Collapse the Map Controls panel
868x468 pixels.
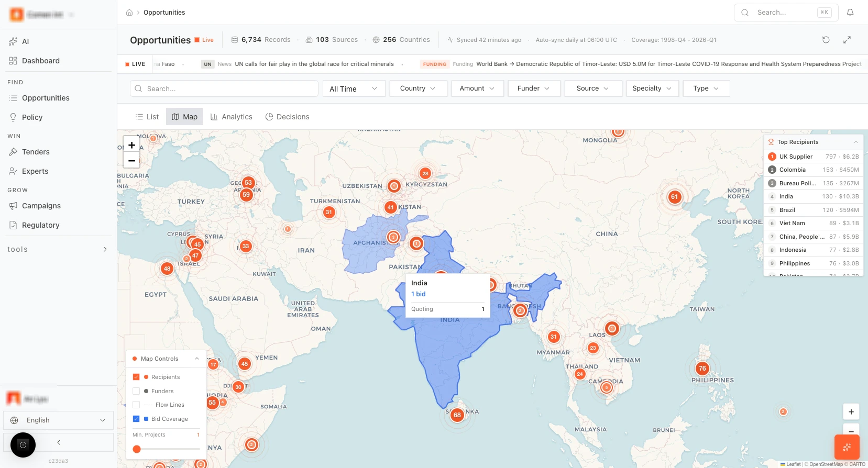click(197, 359)
